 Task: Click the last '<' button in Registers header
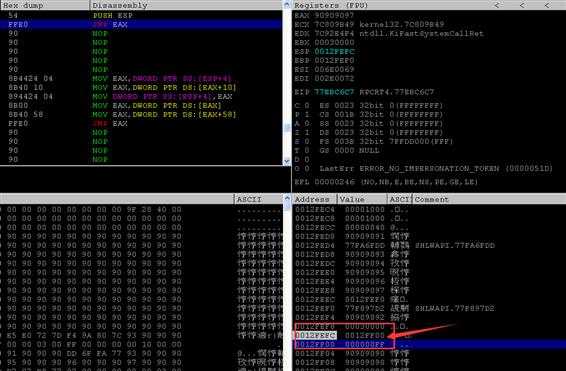tap(547, 5)
